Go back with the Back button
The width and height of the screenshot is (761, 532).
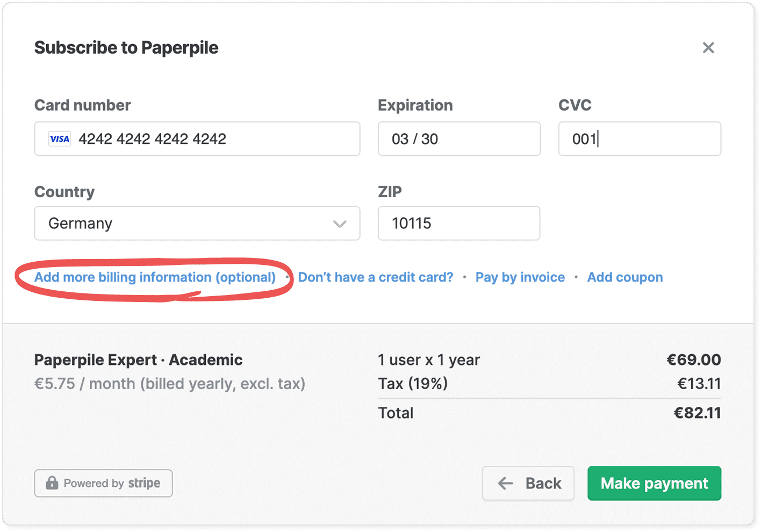coord(528,483)
